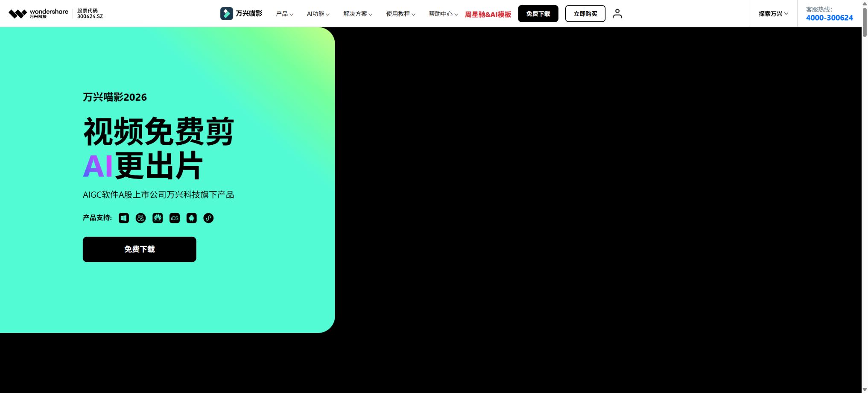Click the 产品支持: label
The width and height of the screenshot is (868, 393).
[x=97, y=218]
